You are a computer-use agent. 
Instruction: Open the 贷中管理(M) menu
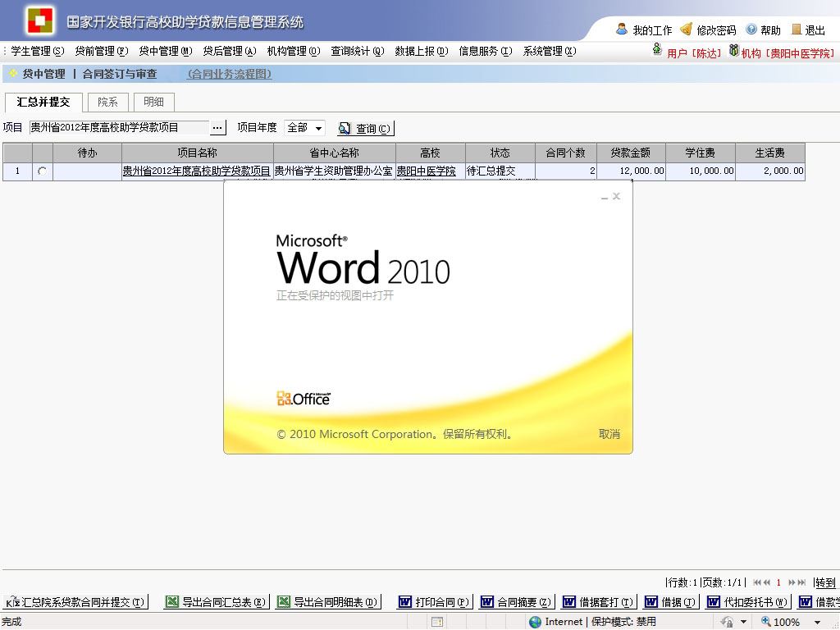click(166, 51)
